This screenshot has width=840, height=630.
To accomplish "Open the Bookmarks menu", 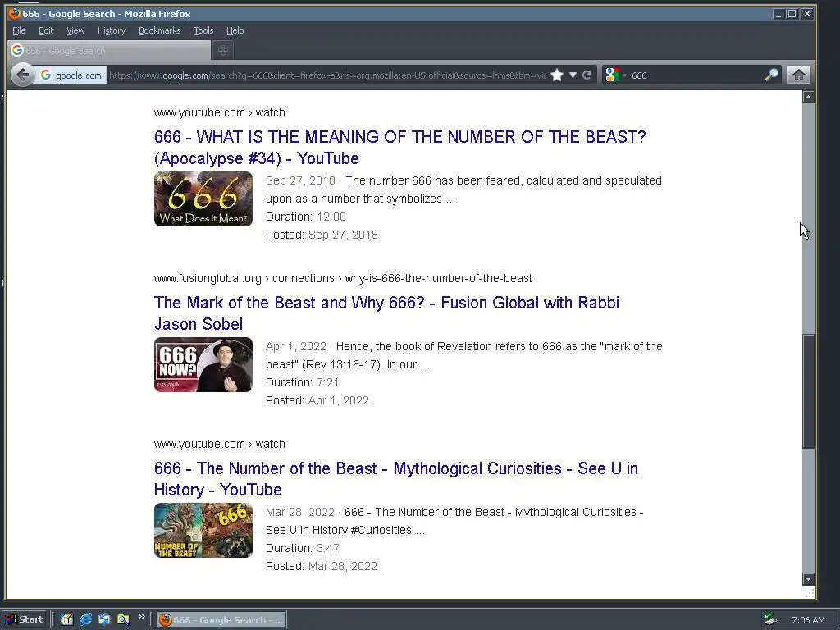I will tap(160, 30).
